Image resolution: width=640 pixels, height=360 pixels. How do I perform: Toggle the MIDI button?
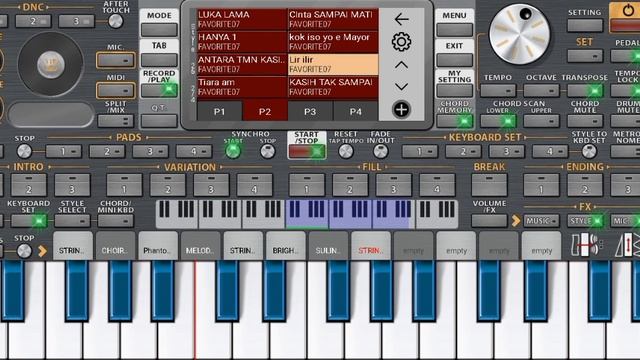pyautogui.click(x=116, y=90)
